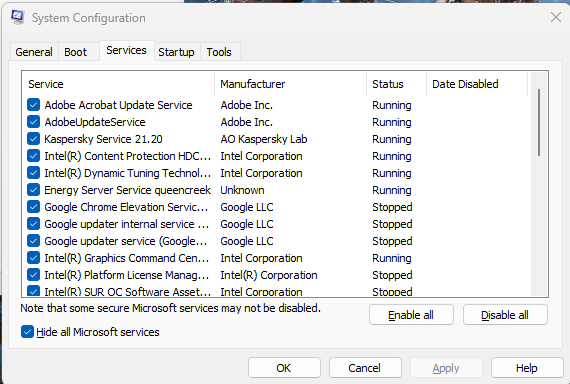570x384 pixels.
Task: Select the Services tab
Action: pyautogui.click(x=127, y=50)
